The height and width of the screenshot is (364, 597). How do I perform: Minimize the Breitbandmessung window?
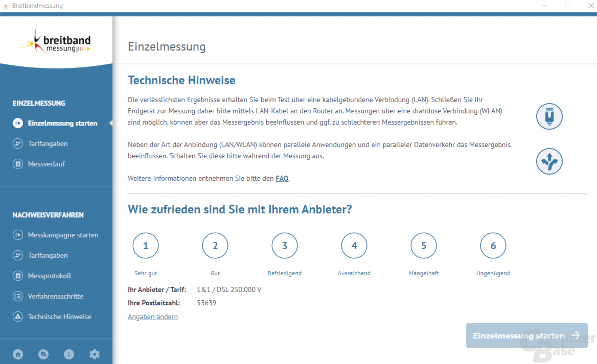[x=545, y=6]
